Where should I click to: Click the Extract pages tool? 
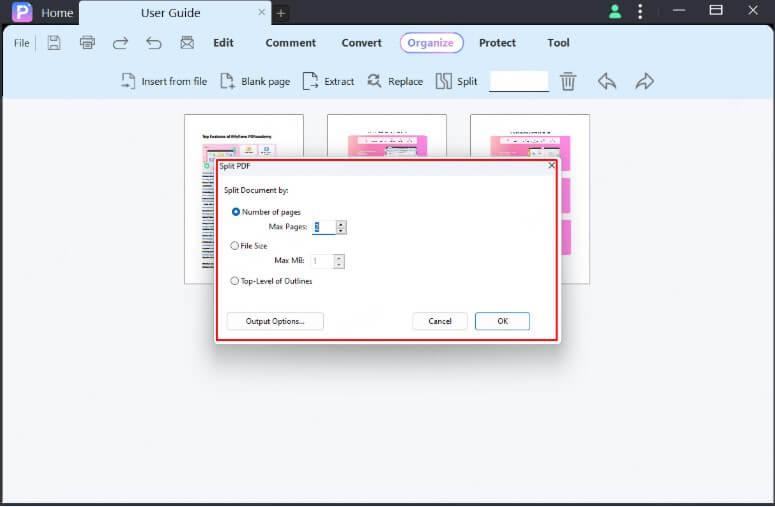coord(328,81)
